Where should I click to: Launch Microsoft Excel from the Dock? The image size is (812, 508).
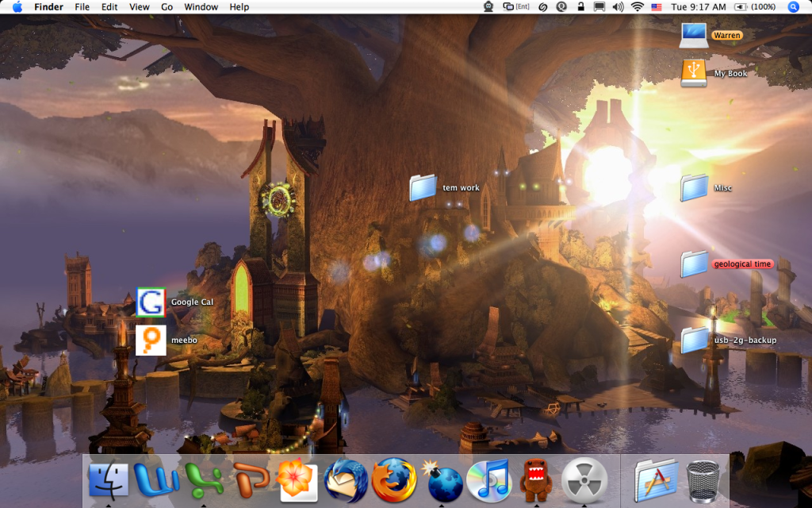204,479
